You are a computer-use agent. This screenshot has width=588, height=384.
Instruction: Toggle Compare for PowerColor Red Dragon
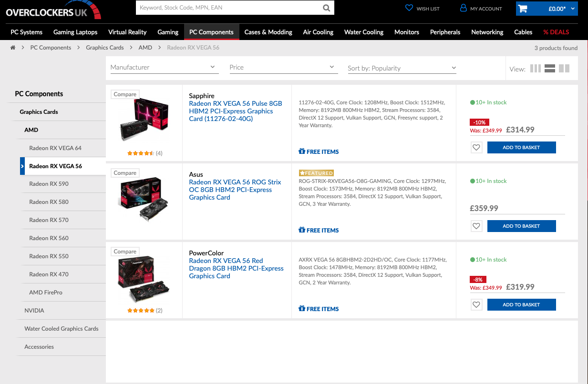click(x=125, y=252)
